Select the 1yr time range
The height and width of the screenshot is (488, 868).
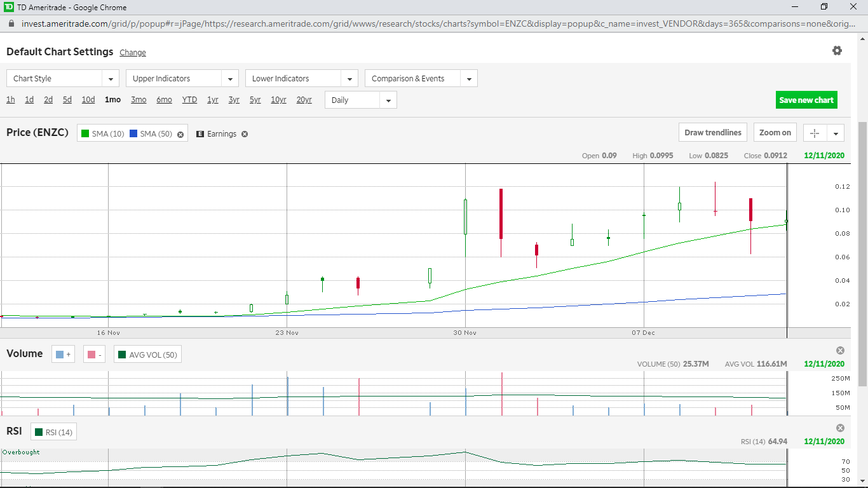[213, 100]
